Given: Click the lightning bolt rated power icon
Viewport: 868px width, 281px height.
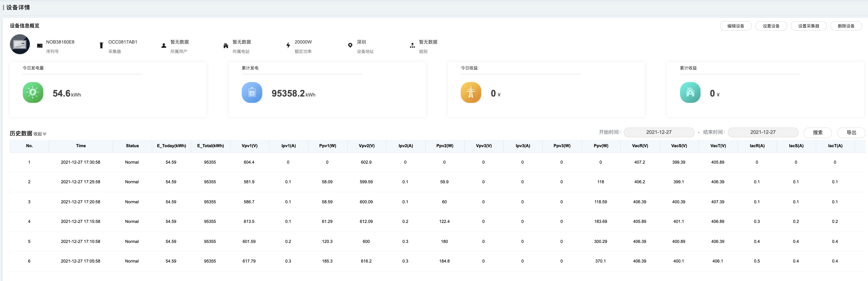Looking at the screenshot, I should (288, 45).
